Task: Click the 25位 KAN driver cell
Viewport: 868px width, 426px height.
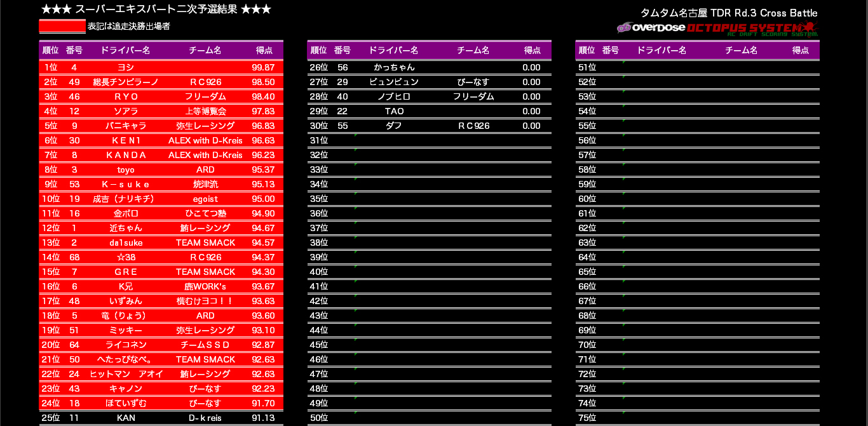Action: tap(125, 418)
